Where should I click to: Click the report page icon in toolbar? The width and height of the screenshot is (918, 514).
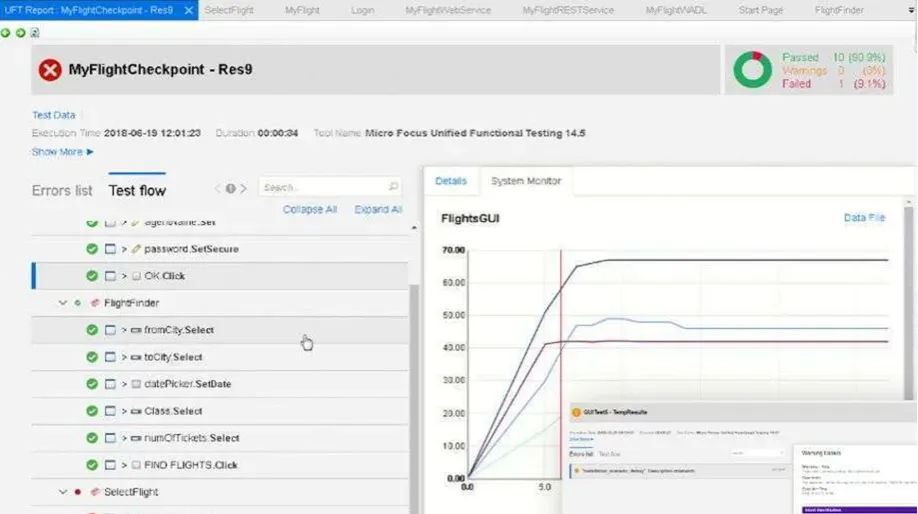click(x=35, y=33)
